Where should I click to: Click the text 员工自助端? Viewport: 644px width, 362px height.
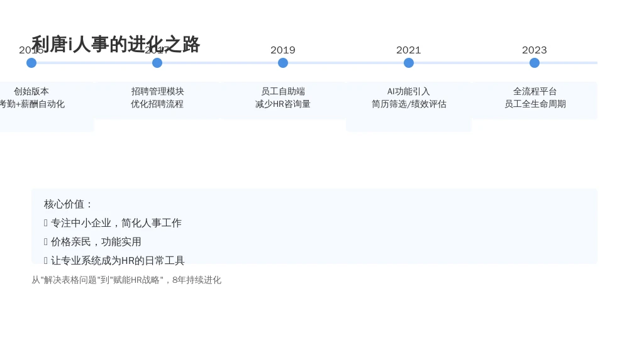coord(283,92)
